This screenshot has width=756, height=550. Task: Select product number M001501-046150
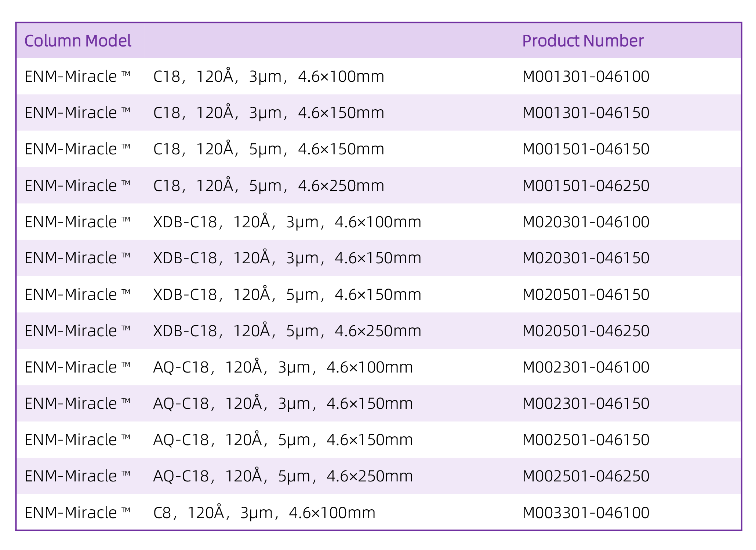tap(586, 149)
